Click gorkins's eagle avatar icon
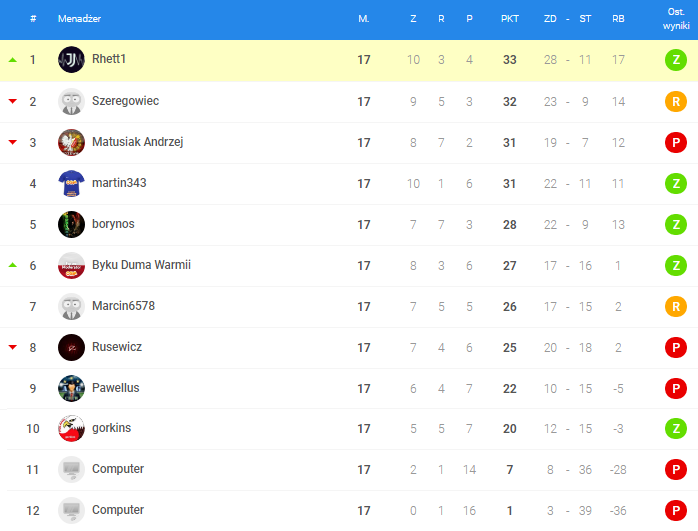The image size is (698, 531). click(x=71, y=428)
